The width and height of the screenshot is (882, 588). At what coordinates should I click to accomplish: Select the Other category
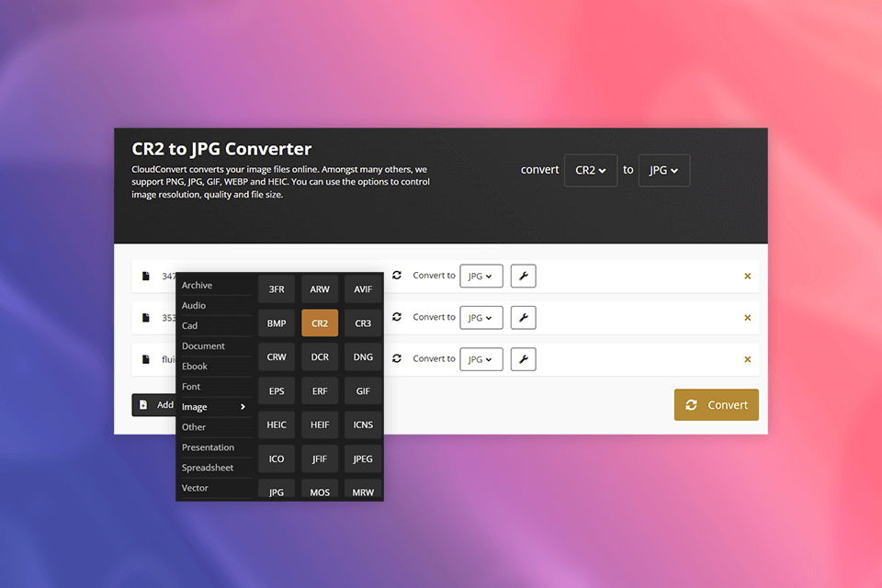click(x=194, y=427)
